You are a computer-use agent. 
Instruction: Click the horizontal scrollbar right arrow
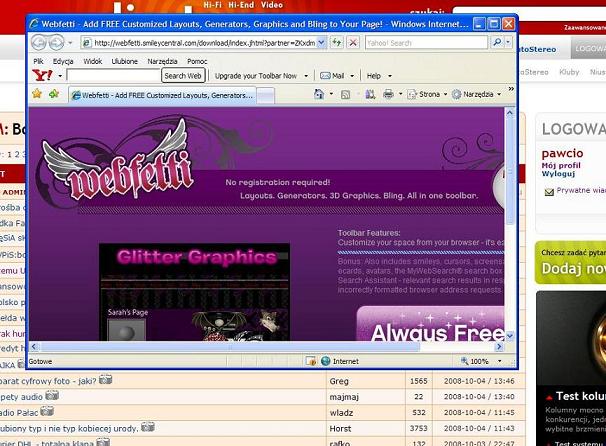point(499,347)
